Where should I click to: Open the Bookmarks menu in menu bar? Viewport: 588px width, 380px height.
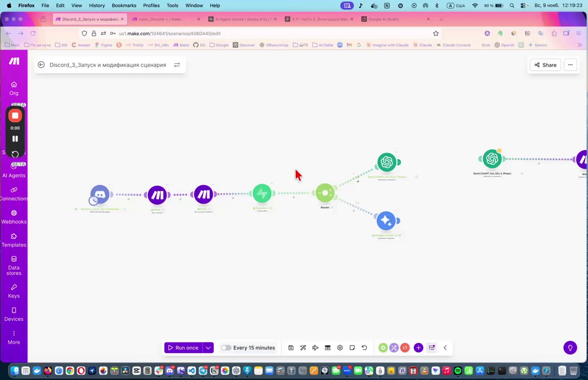[x=124, y=6]
